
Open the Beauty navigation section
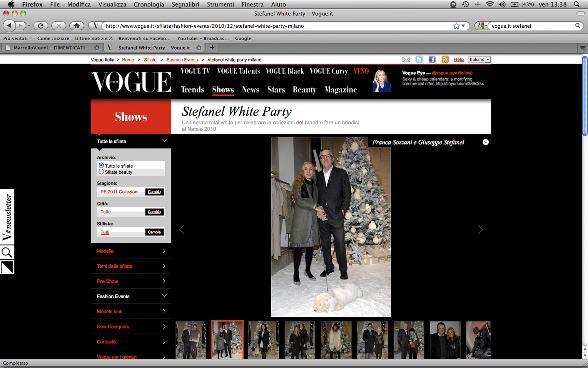[304, 89]
